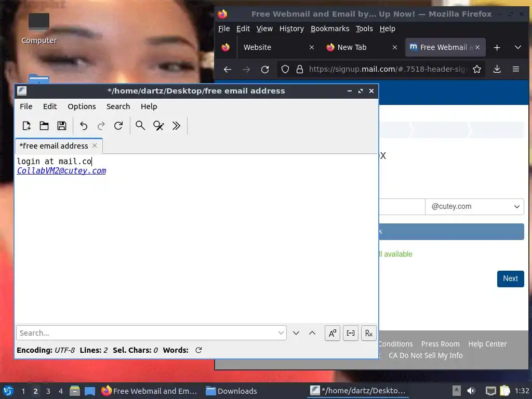The width and height of the screenshot is (532, 399).
Task: Click the Next button on the signup page
Action: [510, 278]
